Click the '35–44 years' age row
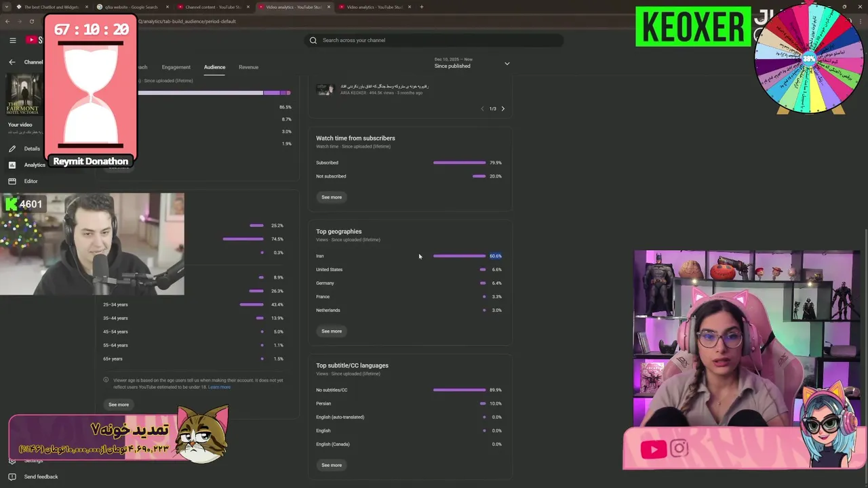This screenshot has width=868, height=488. click(193, 318)
